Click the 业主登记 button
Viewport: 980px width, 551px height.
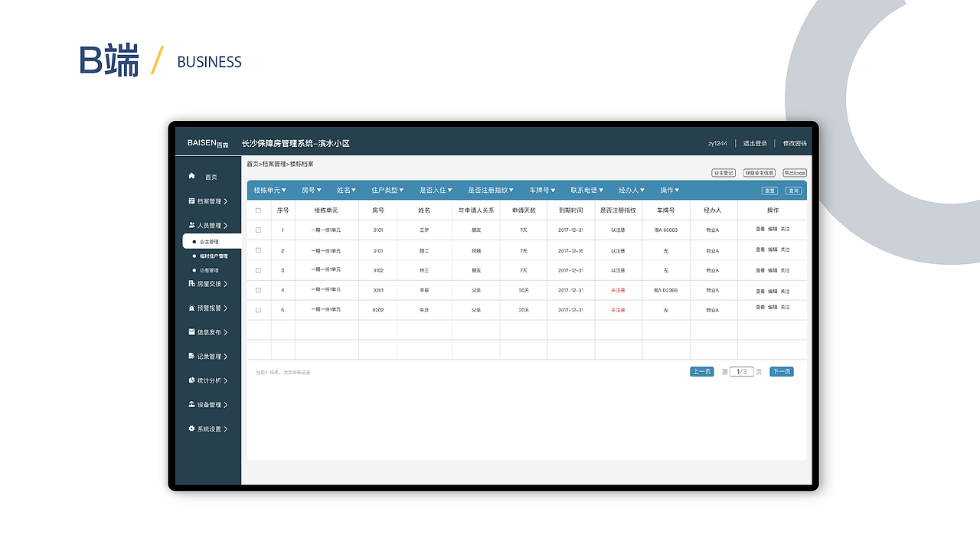(x=724, y=173)
